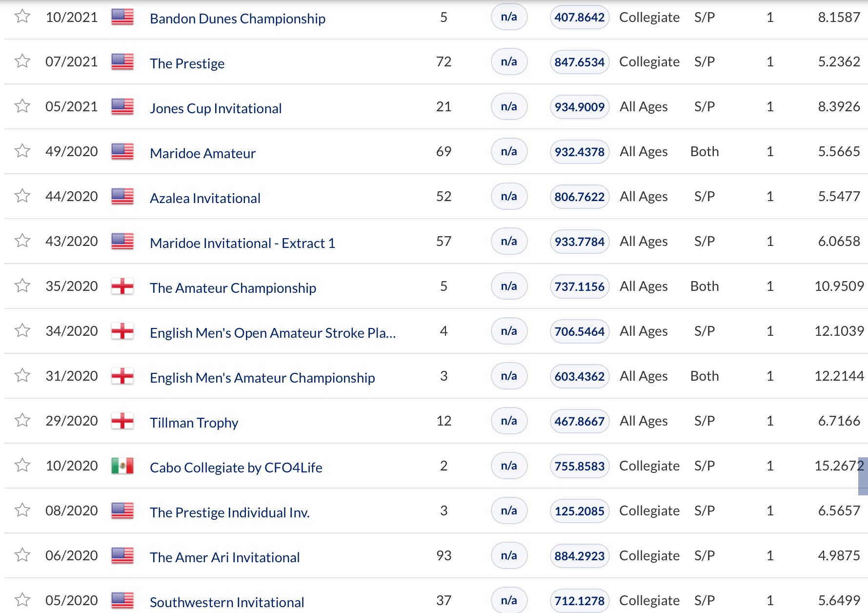Click the star beside Maridoe Amateur
The width and height of the screenshot is (868, 613).
[x=22, y=151]
